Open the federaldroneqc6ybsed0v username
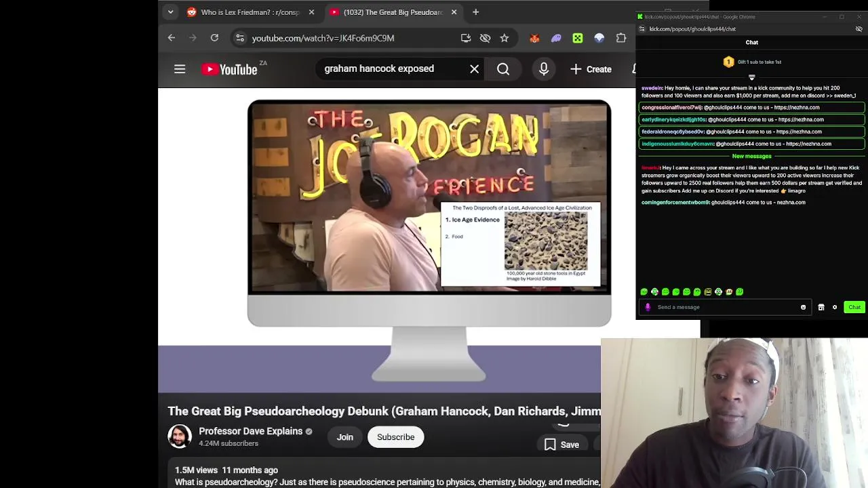 (x=672, y=131)
